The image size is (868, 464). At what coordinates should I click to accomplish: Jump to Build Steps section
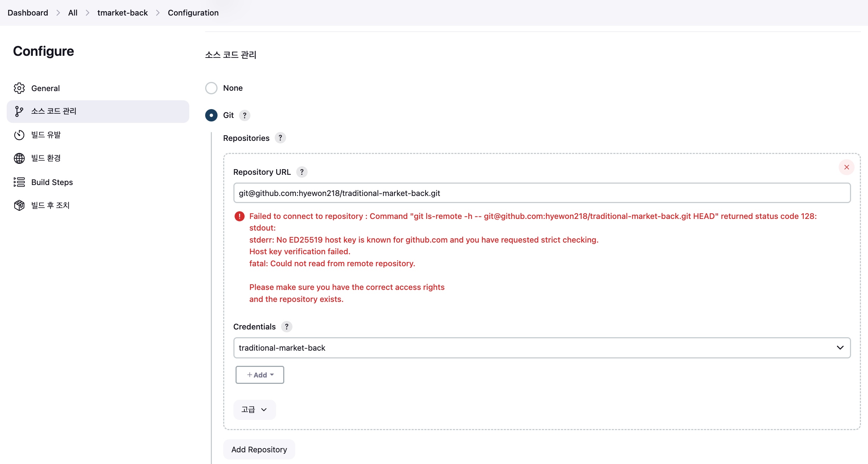point(98,182)
